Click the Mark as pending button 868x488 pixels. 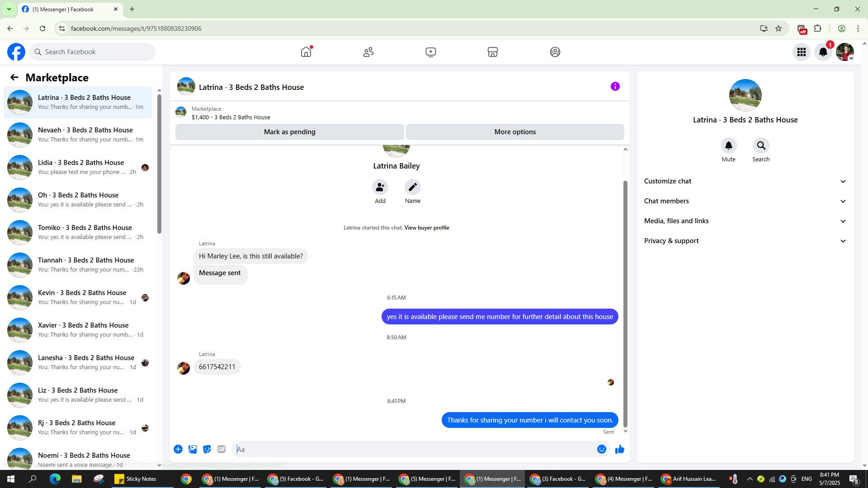pyautogui.click(x=289, y=132)
